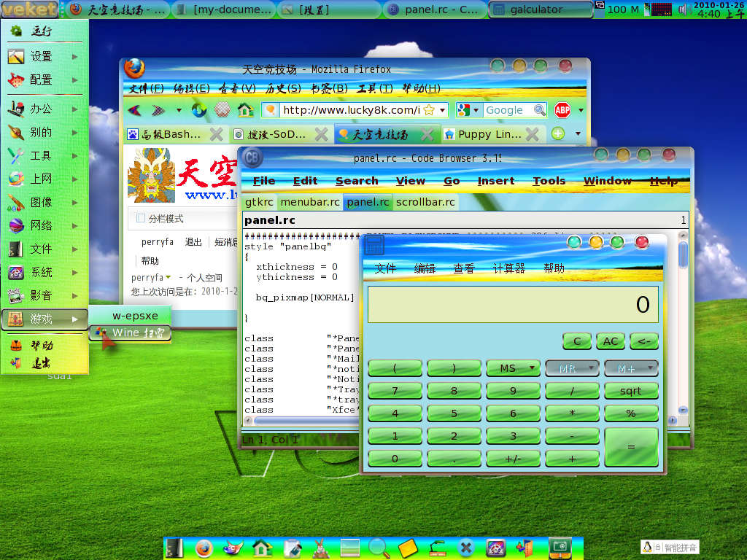Expand the 上网 submenu
Screen dimensions: 747x560
44,179
